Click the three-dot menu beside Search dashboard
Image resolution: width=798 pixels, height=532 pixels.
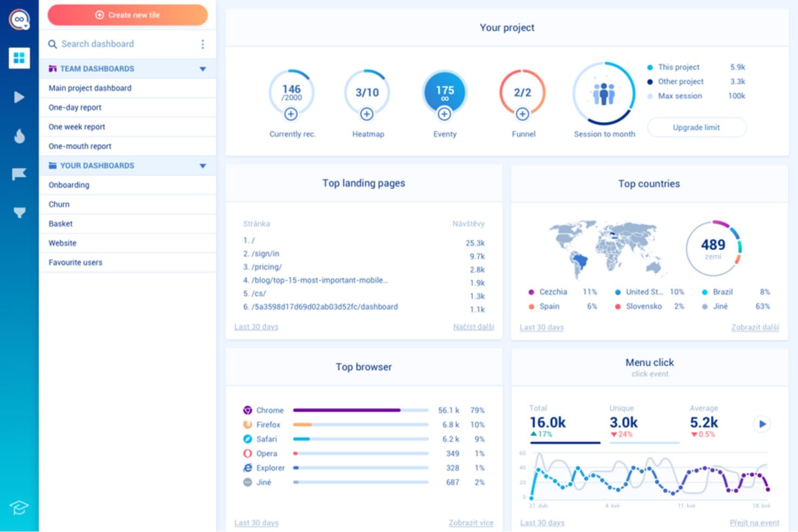(203, 44)
